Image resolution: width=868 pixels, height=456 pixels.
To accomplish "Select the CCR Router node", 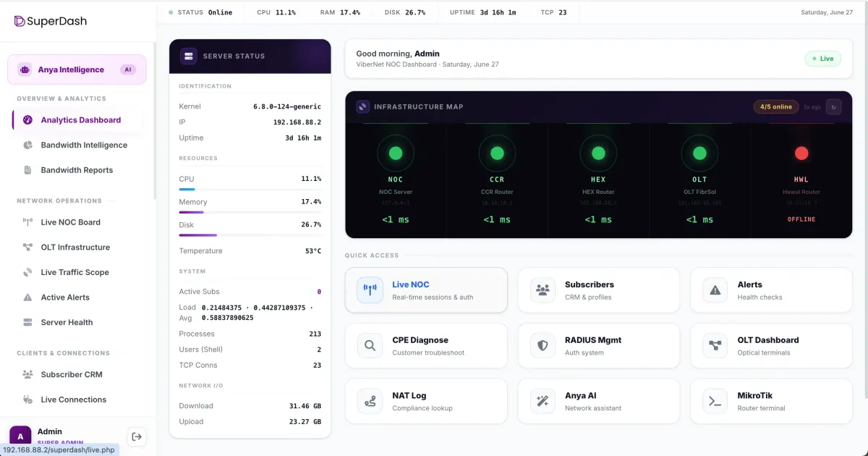I will pos(497,181).
